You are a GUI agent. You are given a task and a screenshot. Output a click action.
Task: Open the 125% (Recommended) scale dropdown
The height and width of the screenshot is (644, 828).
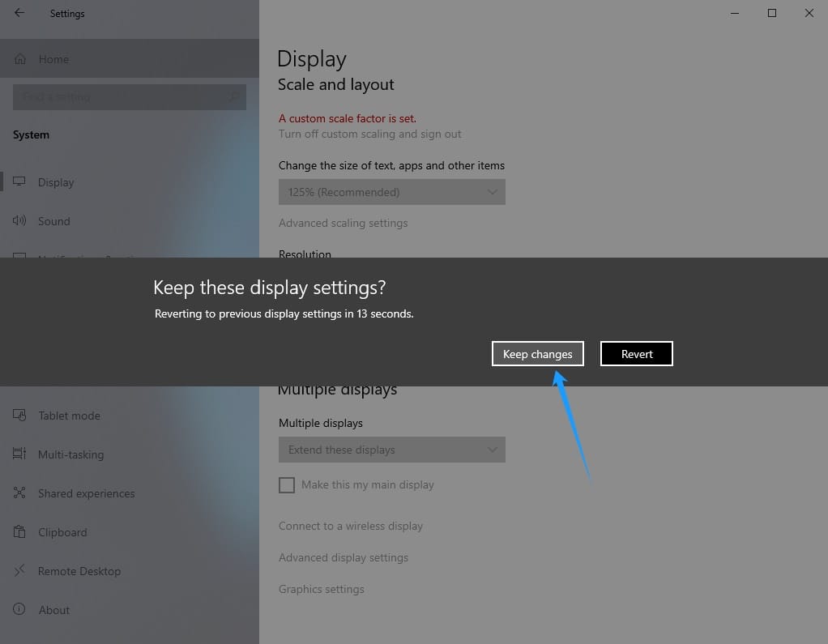391,192
